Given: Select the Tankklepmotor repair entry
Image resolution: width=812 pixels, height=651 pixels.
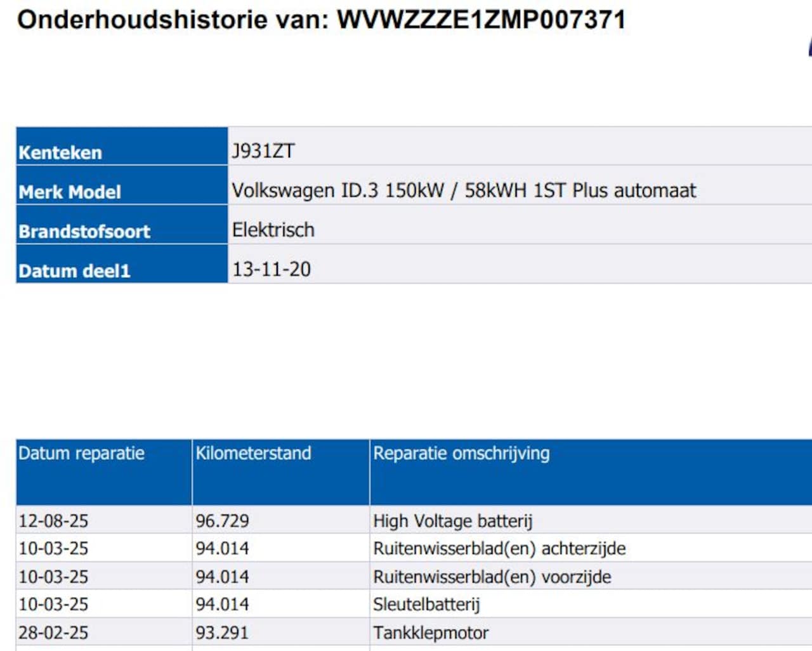Looking at the screenshot, I should (431, 633).
